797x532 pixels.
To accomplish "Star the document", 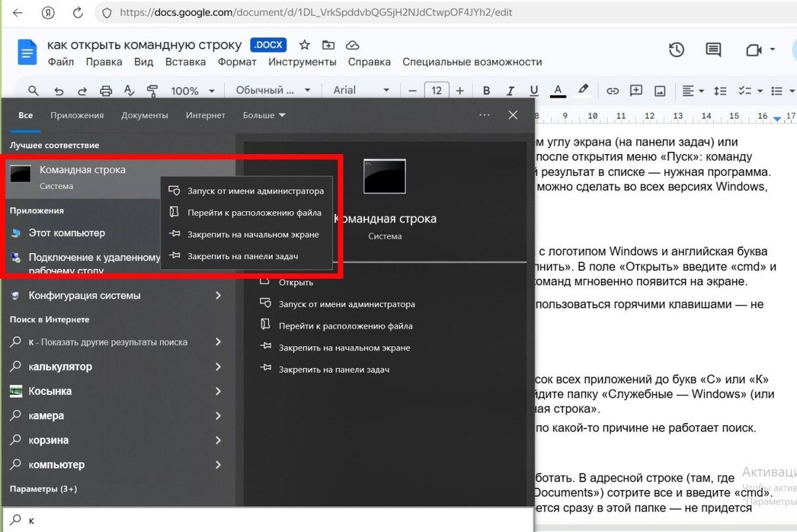I will pyautogui.click(x=304, y=45).
